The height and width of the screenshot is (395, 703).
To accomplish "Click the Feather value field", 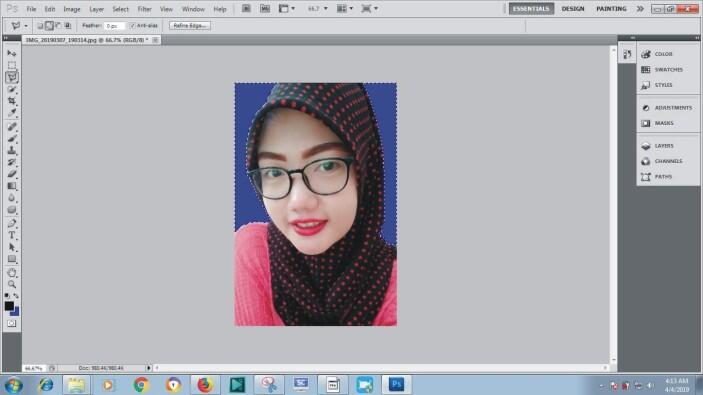I will [x=114, y=26].
